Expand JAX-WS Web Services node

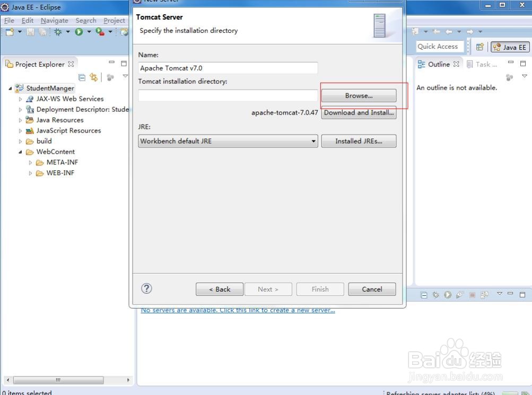tap(20, 99)
